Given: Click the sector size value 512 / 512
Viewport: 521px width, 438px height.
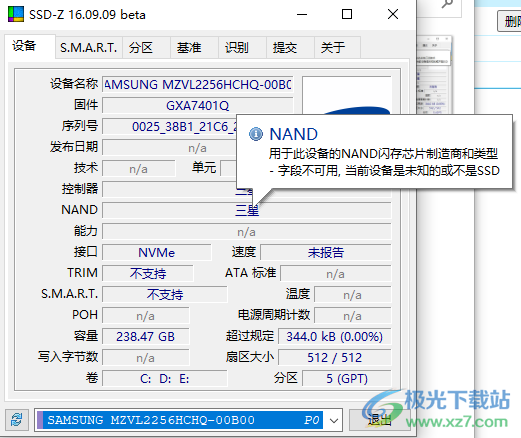Looking at the screenshot, I should click(x=335, y=358).
